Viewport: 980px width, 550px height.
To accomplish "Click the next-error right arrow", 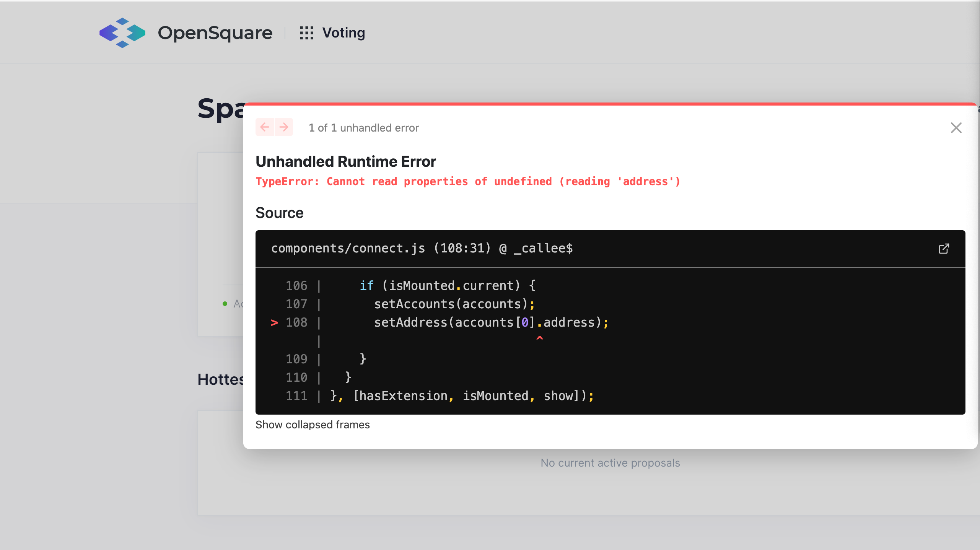I will point(284,127).
